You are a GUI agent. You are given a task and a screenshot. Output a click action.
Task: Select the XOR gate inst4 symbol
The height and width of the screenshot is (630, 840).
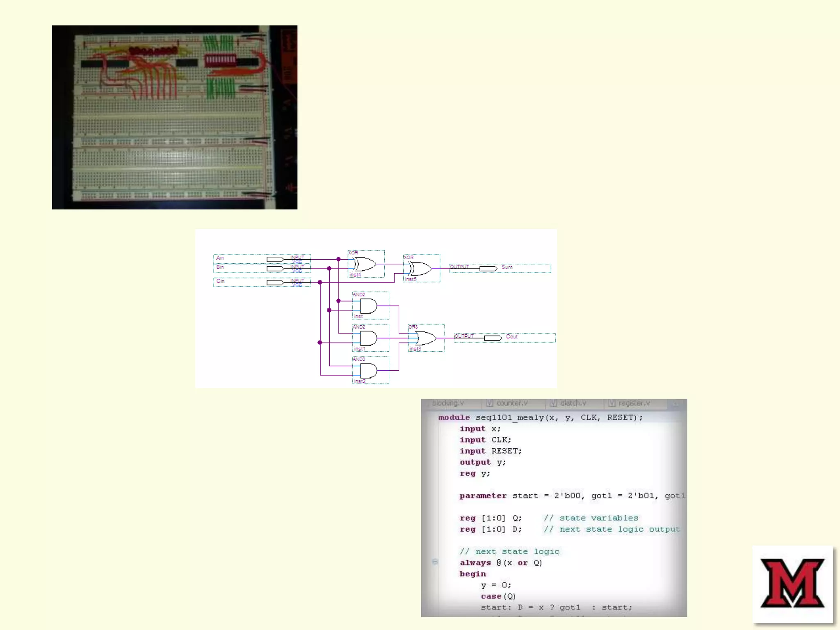pos(365,264)
